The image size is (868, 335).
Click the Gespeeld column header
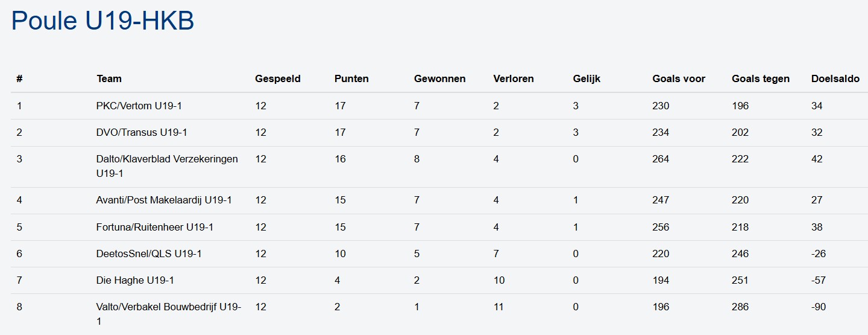tap(277, 78)
